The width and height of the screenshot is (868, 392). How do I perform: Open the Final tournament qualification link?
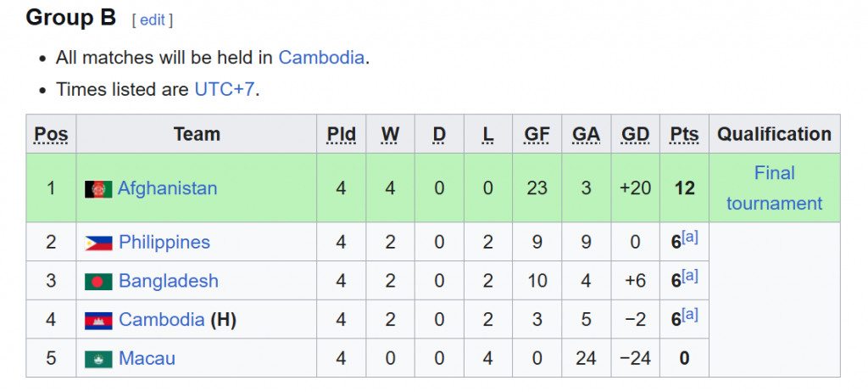(775, 188)
